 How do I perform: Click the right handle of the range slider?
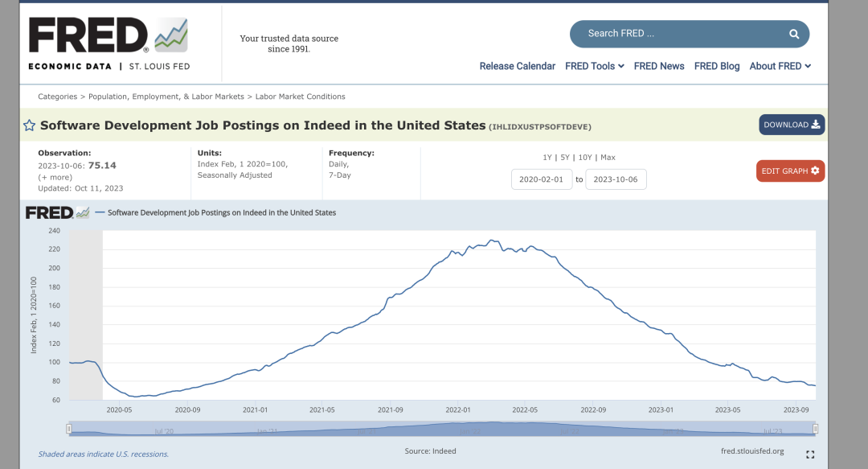pyautogui.click(x=815, y=429)
